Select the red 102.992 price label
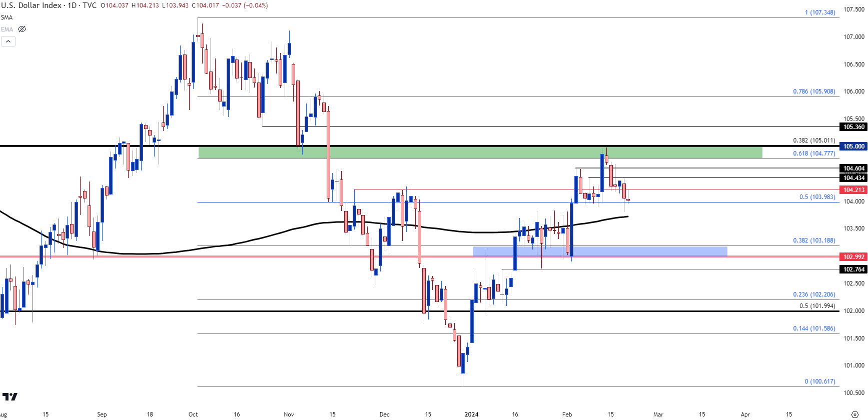This screenshot has height=420, width=868. [854, 257]
